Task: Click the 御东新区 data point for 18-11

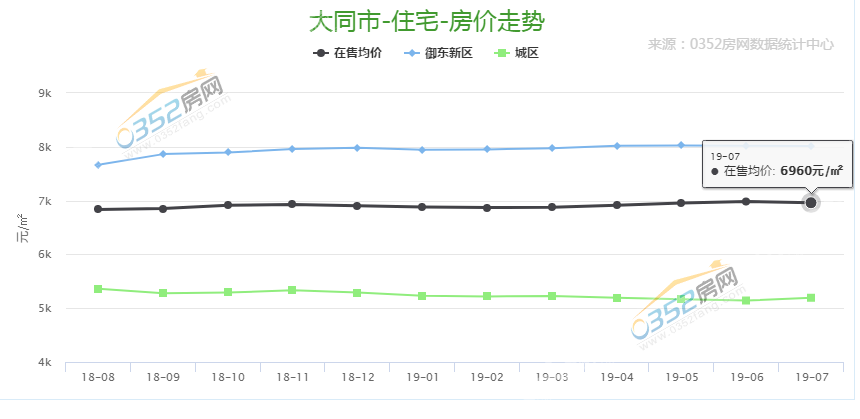Action: point(292,149)
